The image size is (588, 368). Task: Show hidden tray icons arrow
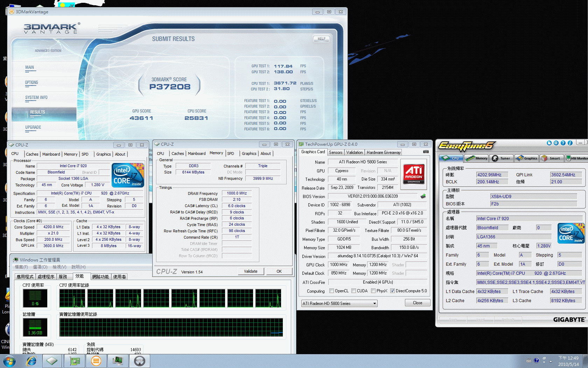tap(551, 361)
